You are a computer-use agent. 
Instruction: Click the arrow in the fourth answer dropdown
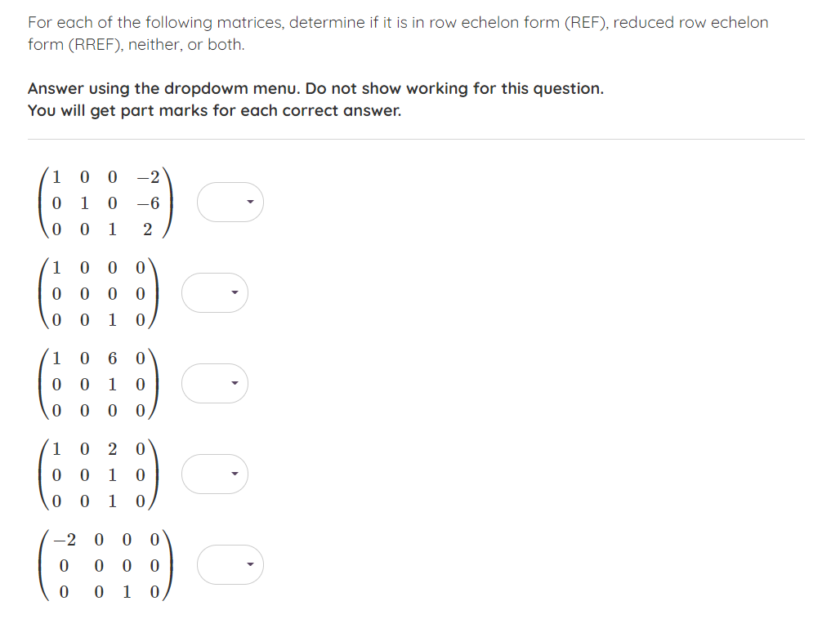click(x=237, y=474)
